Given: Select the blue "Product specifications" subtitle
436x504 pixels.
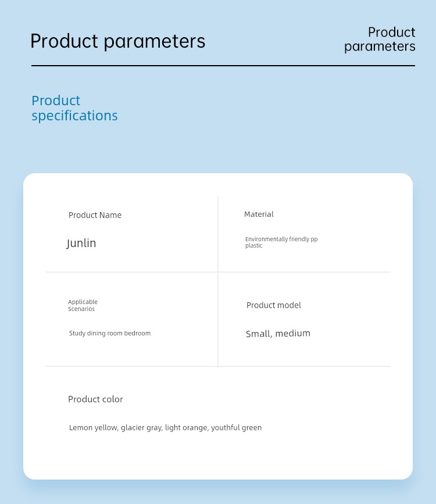Looking at the screenshot, I should [x=74, y=108].
